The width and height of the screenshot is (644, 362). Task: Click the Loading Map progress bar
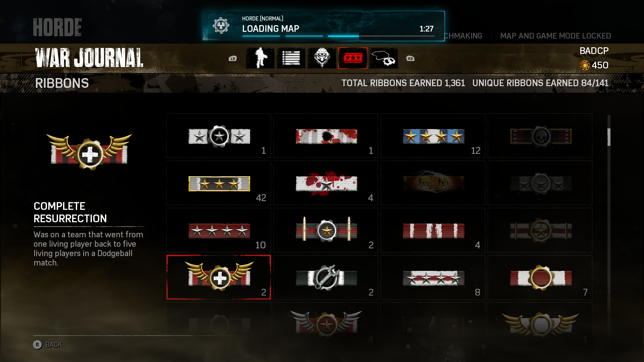[338, 36]
